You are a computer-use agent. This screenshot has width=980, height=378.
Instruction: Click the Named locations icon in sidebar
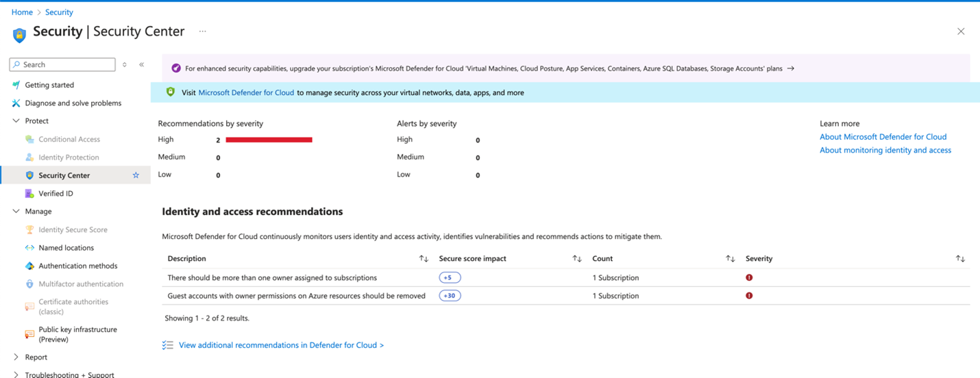click(x=29, y=248)
